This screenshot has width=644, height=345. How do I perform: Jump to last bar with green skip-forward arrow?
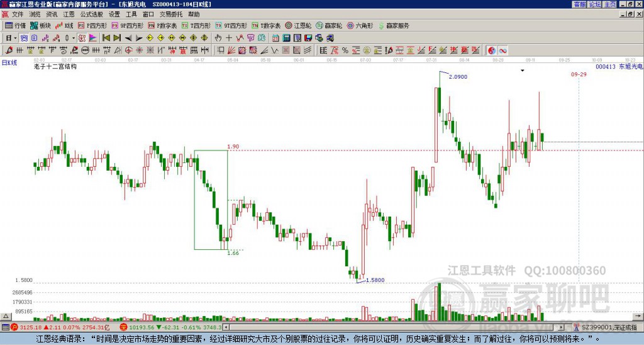(x=117, y=38)
